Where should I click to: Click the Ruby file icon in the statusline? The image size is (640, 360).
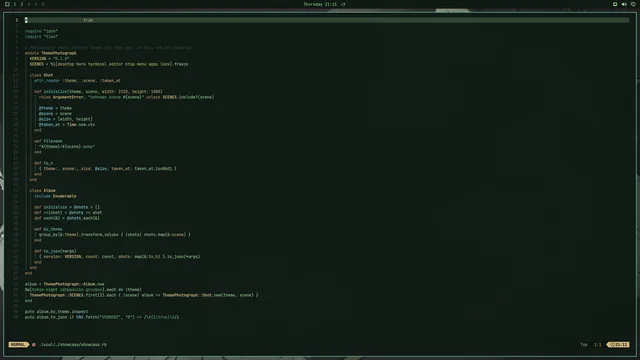point(34,344)
